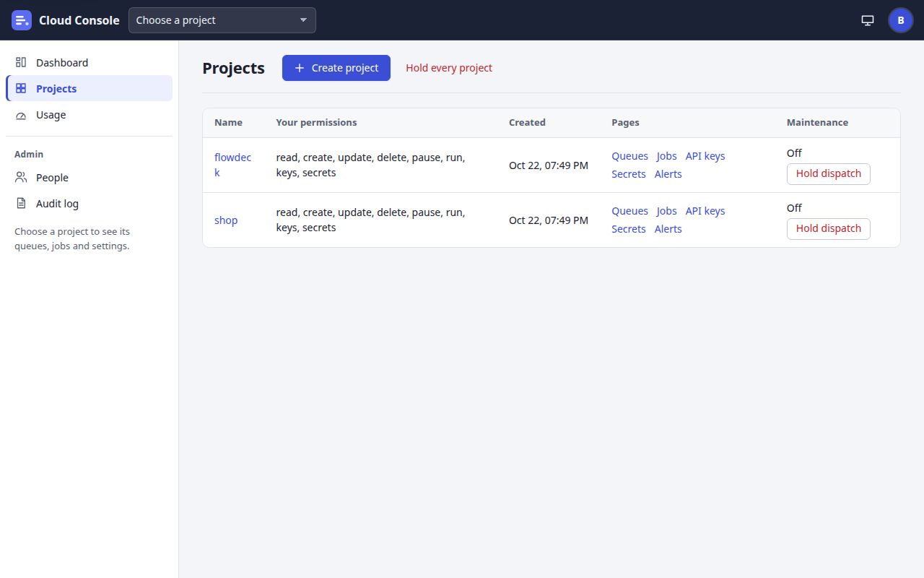Open Secrets for shop
924x578 pixels.
point(629,229)
